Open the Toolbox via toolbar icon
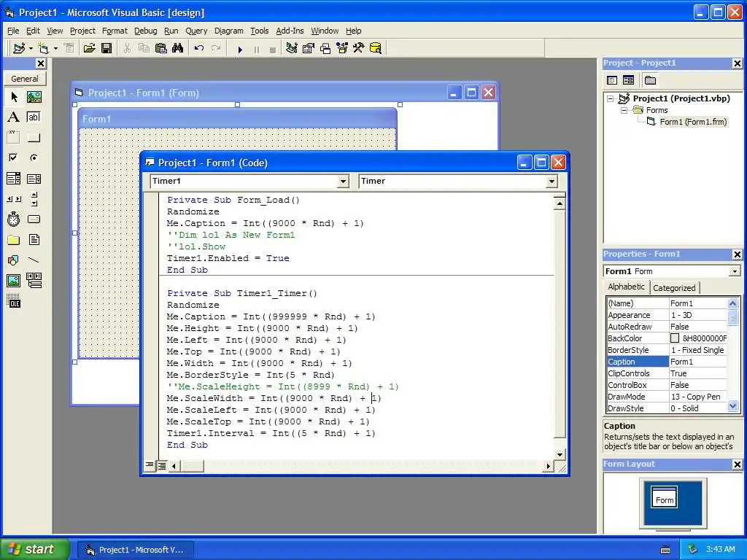 pyautogui.click(x=359, y=48)
